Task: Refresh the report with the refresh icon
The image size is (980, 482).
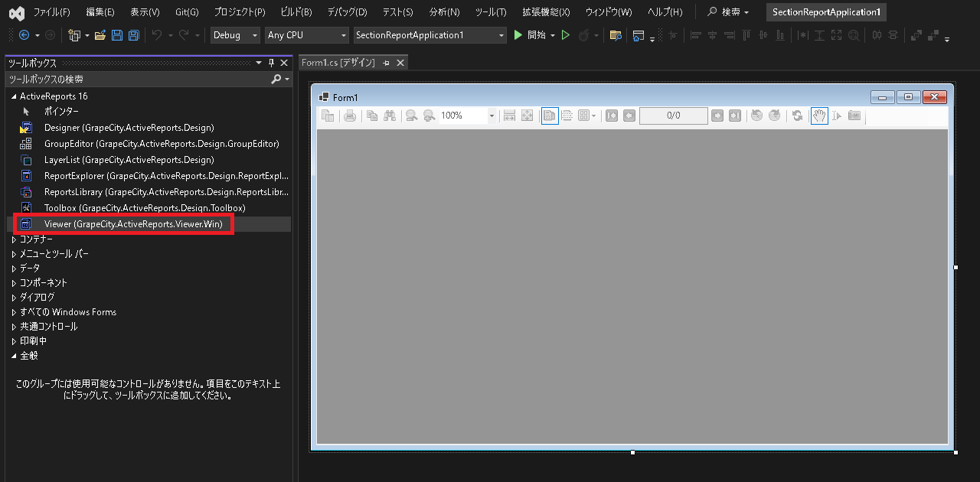Action: pyautogui.click(x=797, y=116)
